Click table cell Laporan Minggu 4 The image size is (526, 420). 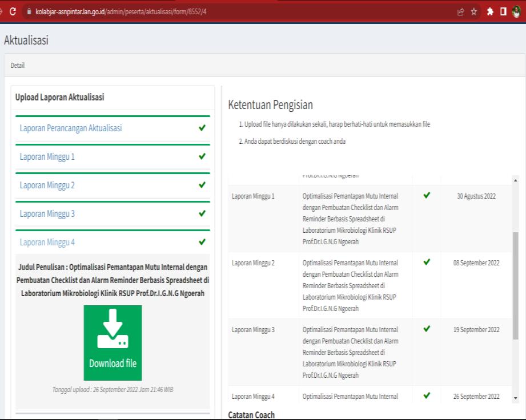[253, 396]
